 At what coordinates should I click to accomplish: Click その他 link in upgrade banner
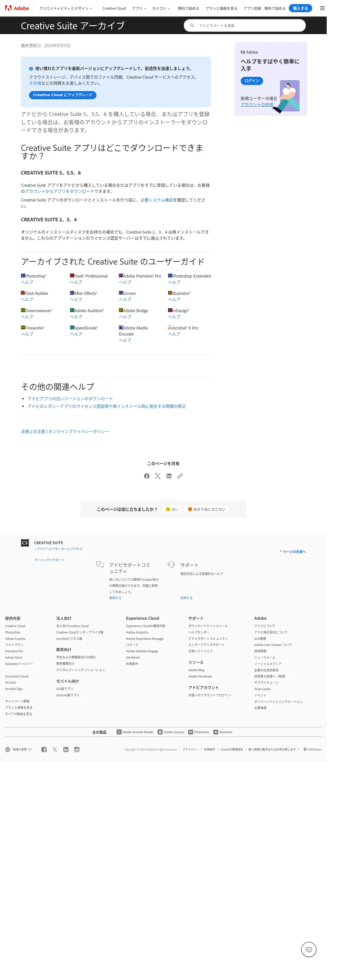pos(35,83)
